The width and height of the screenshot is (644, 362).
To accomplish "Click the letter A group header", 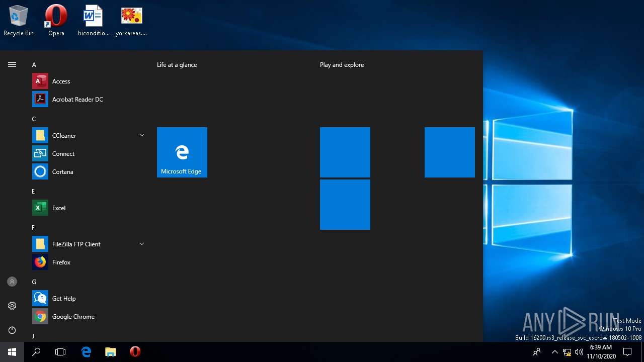I will click(34, 65).
